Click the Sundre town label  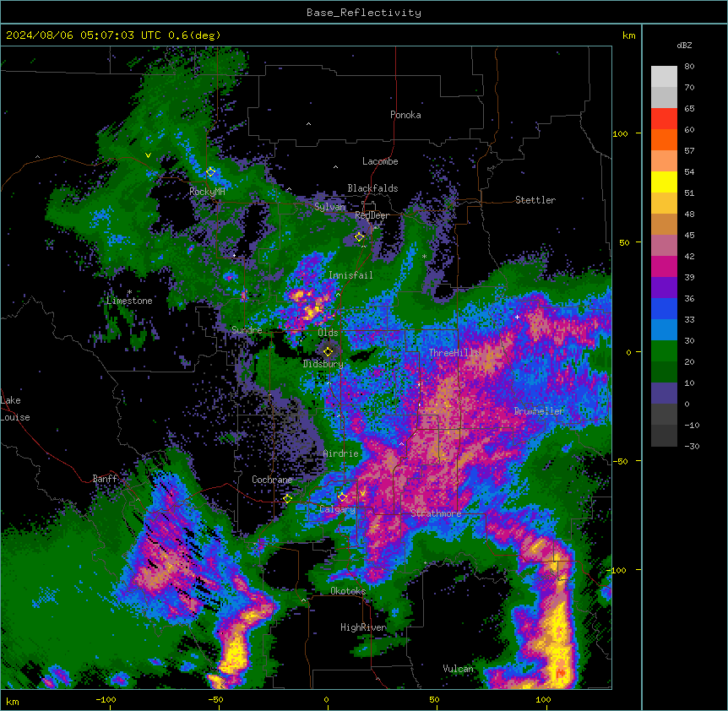(247, 330)
